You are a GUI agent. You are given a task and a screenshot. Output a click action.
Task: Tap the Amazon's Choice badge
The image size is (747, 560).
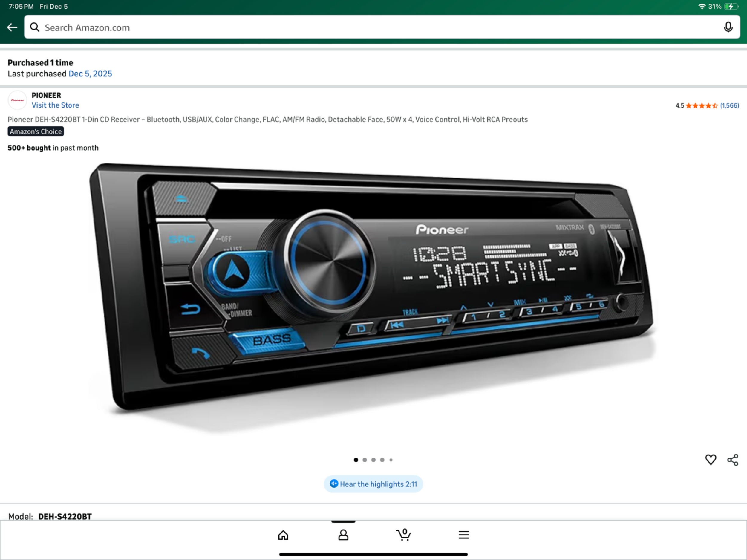(x=36, y=132)
